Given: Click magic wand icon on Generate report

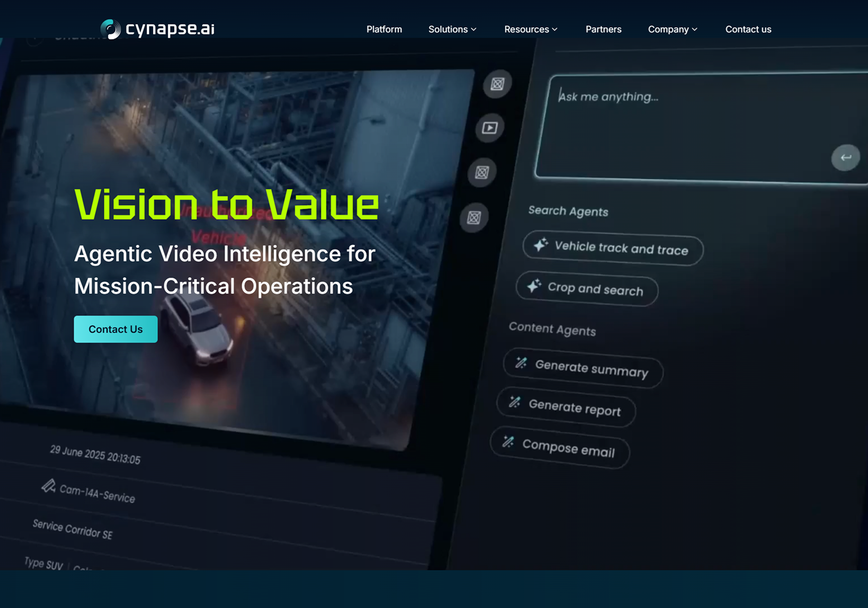Looking at the screenshot, I should pos(515,402).
